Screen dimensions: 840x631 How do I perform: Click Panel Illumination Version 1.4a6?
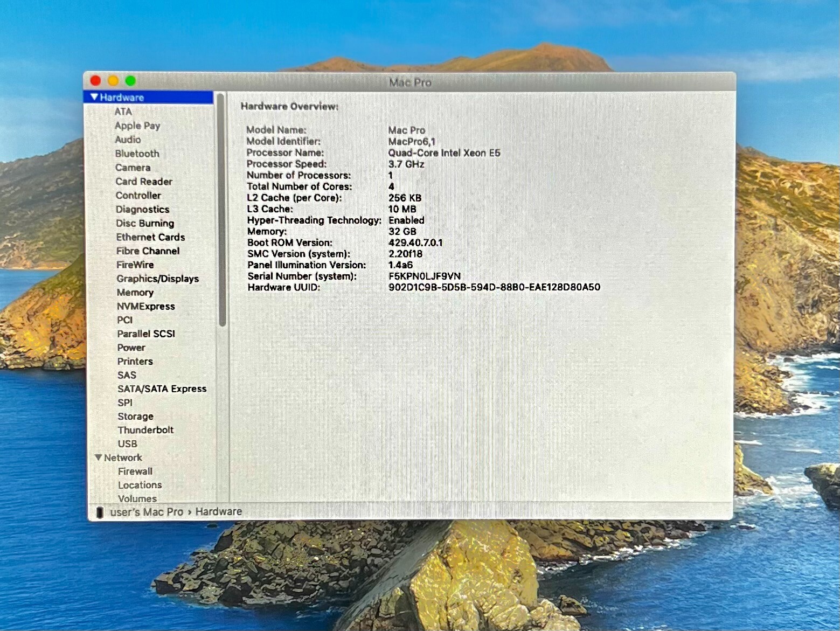(400, 265)
